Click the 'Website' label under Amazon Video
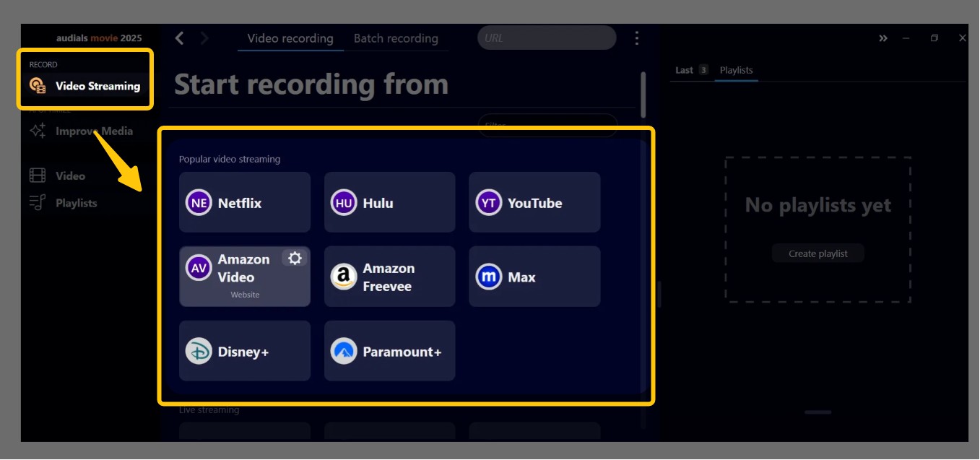Screen dimensions: 980x460 point(245,295)
